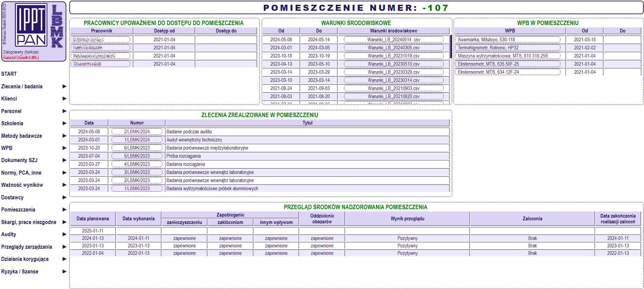This screenshot has height=289, width=644.
Task: Click planned date 2022-01-04 in review table
Action: [x=93, y=253]
